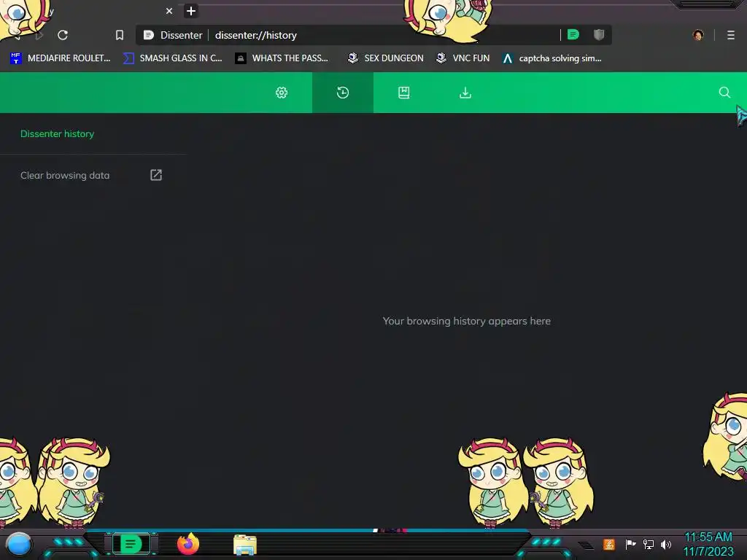
Task: Open the Settings gear tab
Action: click(282, 93)
